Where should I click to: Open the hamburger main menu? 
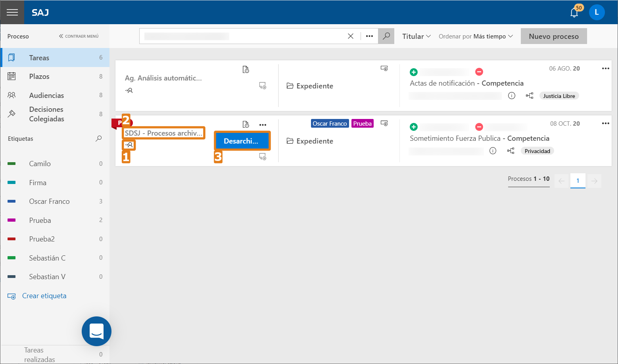coord(12,12)
